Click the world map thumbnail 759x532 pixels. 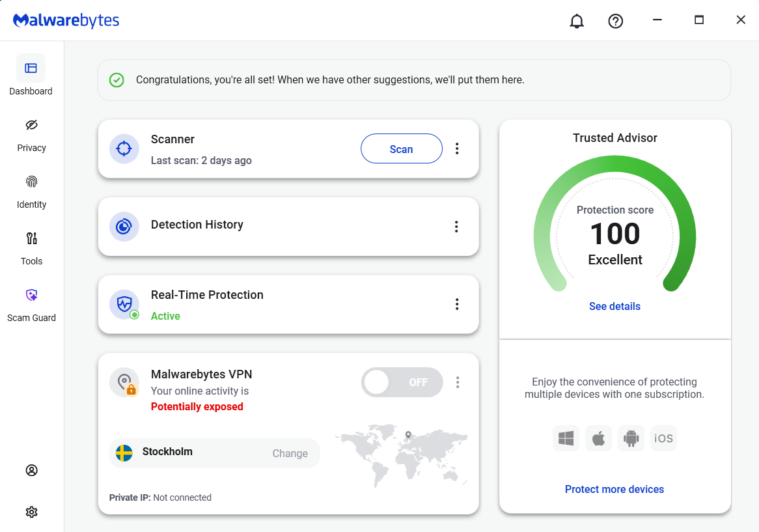401,455
